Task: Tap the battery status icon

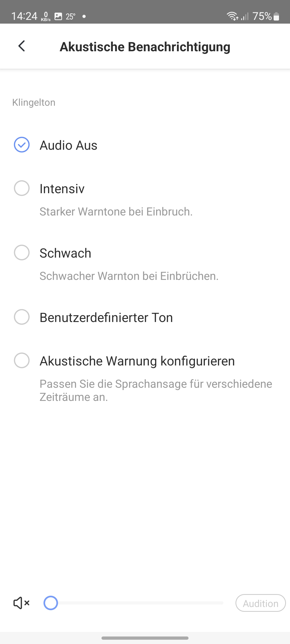Action: click(276, 17)
